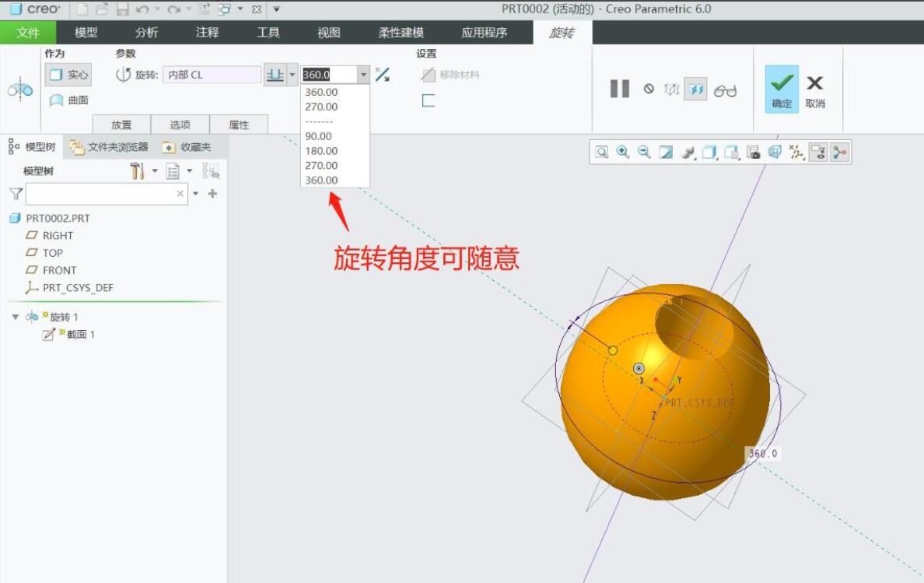Open the 属性 properties panel
Screen dimensions: 924x583
[239, 125]
